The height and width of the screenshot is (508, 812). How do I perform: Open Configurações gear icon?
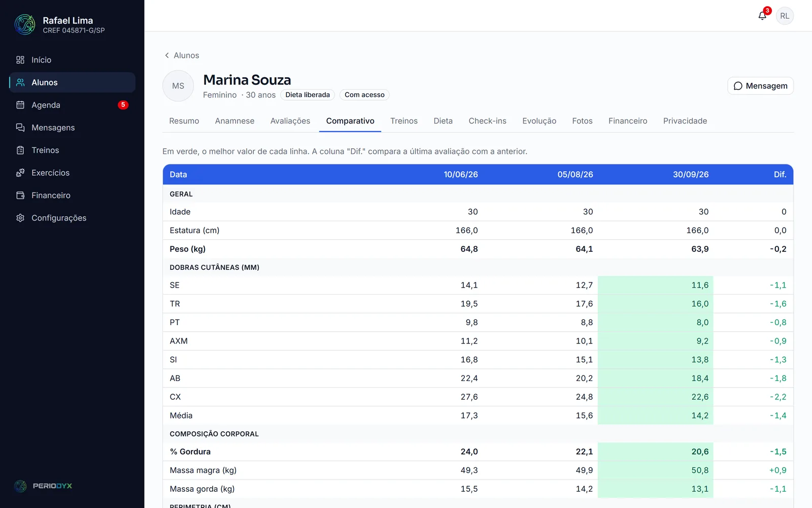click(20, 218)
